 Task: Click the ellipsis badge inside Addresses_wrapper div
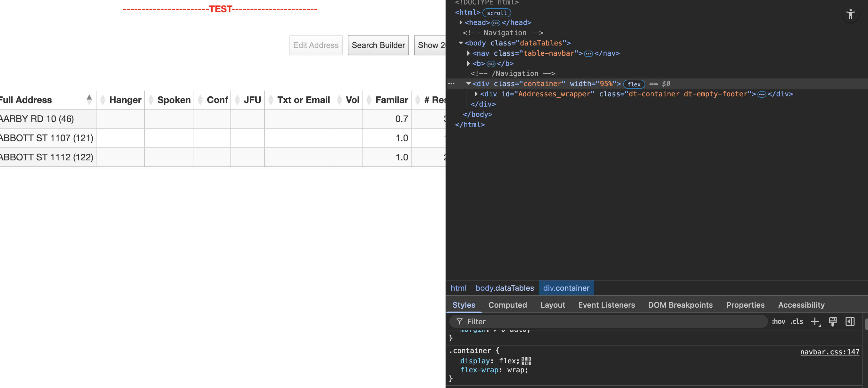[x=762, y=94]
